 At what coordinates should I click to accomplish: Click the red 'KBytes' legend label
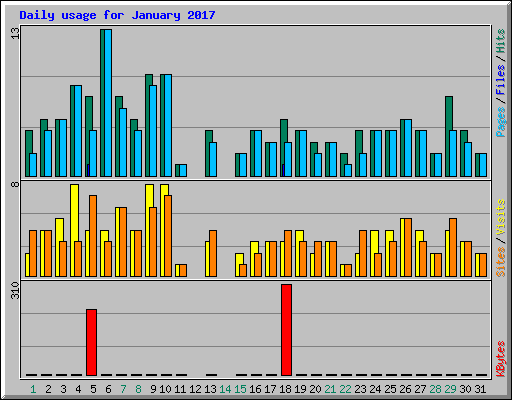tap(500, 359)
